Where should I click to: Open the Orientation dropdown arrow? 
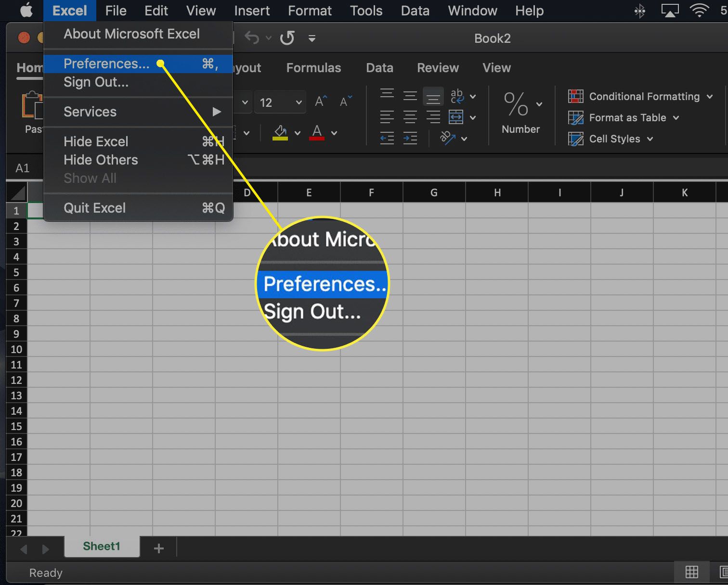tap(464, 139)
